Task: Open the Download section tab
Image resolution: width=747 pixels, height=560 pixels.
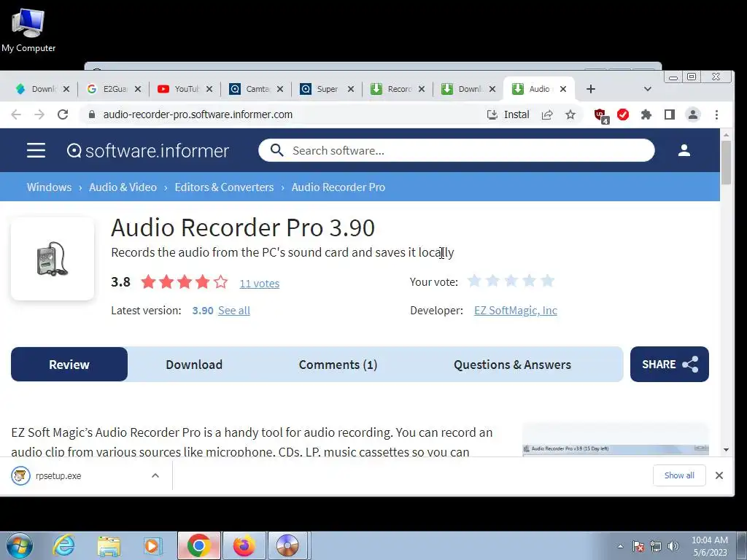Action: [x=194, y=365]
